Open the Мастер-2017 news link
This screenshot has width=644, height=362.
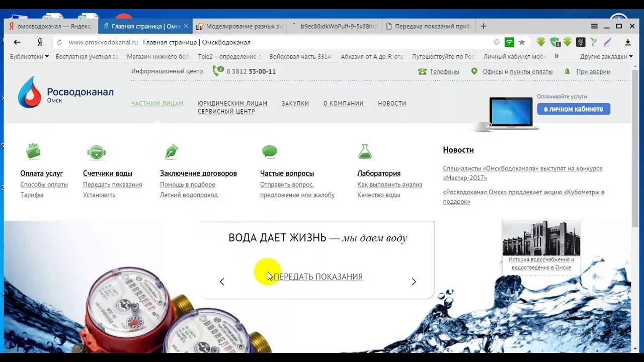523,173
